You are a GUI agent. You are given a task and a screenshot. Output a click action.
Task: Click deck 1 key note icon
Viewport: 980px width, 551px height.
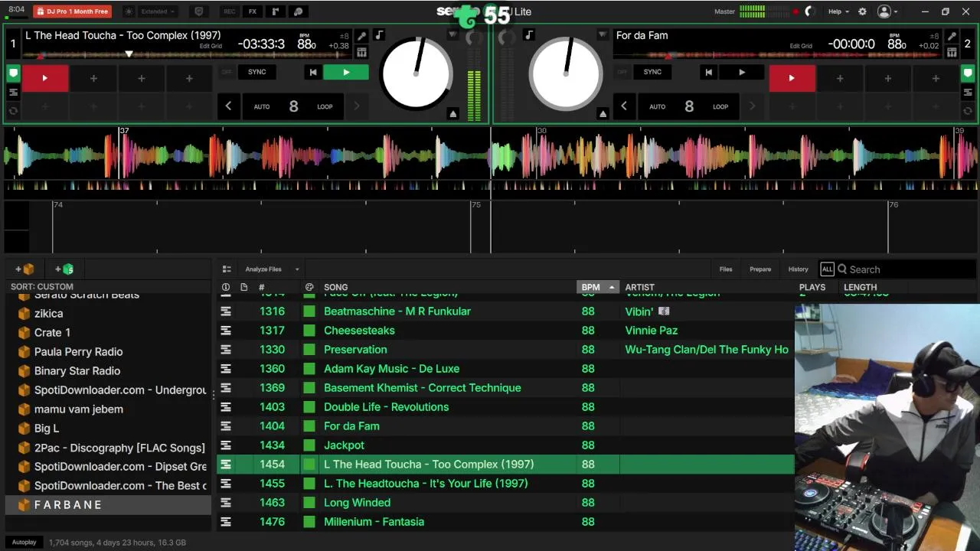(379, 35)
